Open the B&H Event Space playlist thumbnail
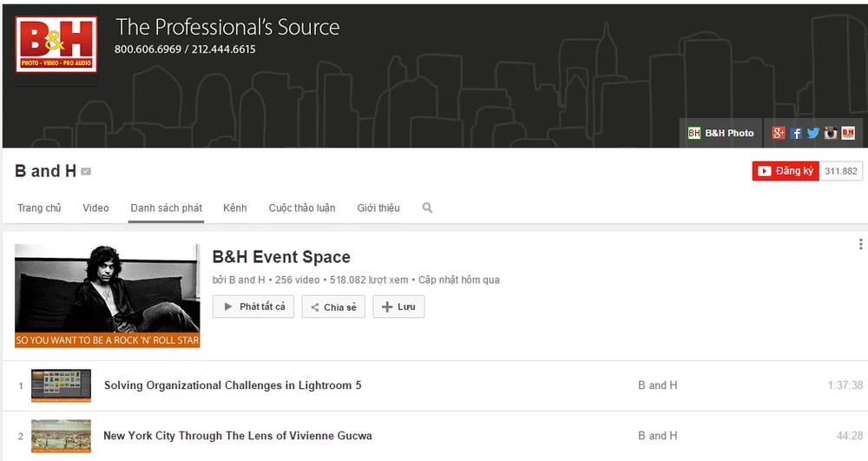 tap(108, 295)
